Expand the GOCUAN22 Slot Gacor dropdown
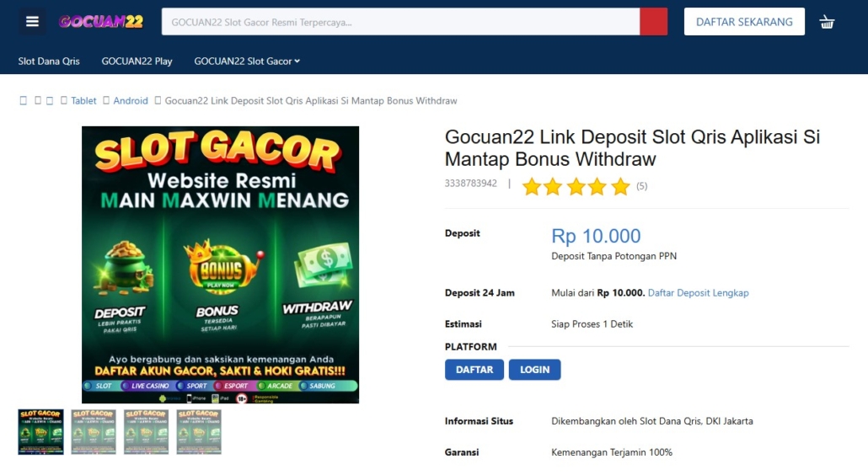This screenshot has width=868, height=475. 247,61
